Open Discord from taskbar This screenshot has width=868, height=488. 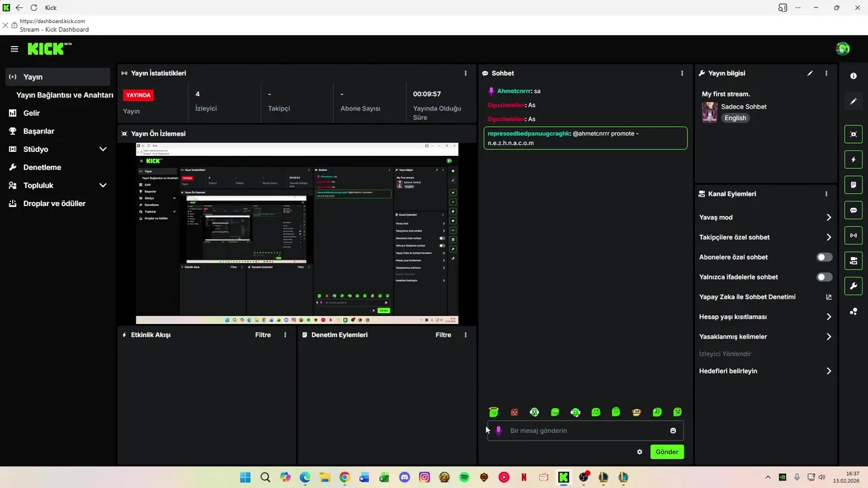[405, 477]
